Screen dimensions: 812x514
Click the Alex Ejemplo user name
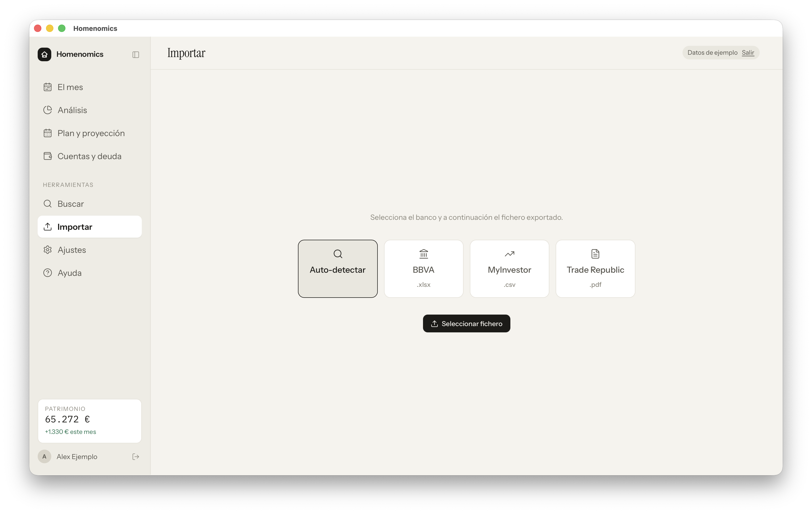click(77, 457)
